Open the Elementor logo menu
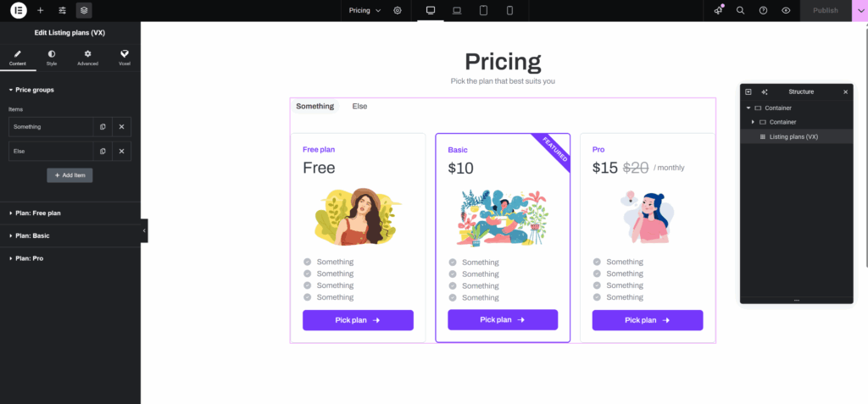Viewport: 868px width, 404px height. tap(18, 10)
